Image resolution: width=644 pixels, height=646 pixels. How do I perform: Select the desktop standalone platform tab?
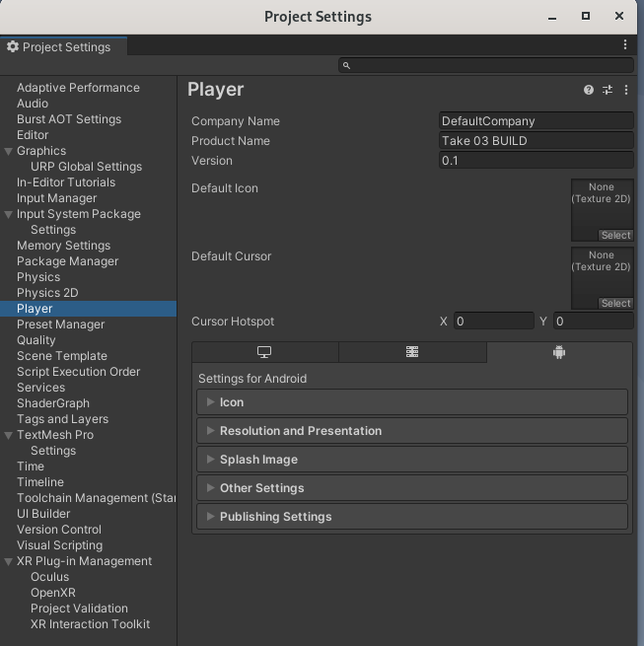[264, 352]
